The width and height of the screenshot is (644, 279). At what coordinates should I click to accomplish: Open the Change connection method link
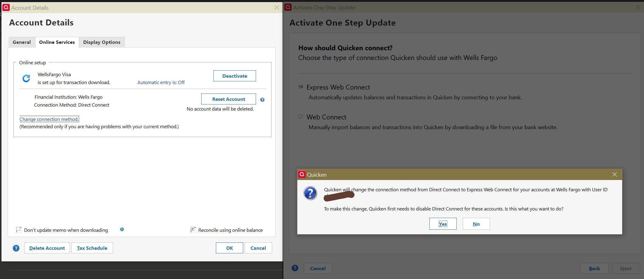(49, 119)
